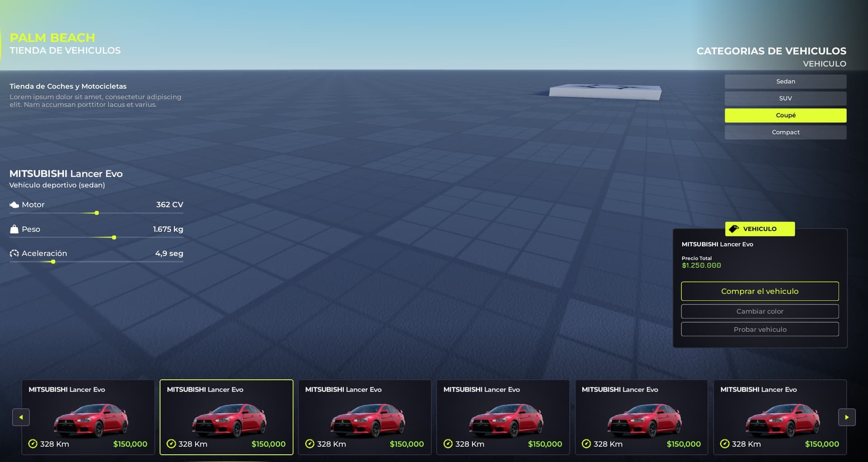Image resolution: width=868 pixels, height=462 pixels.
Task: Click the acceleration icon beside Aceleración
Action: click(14, 254)
